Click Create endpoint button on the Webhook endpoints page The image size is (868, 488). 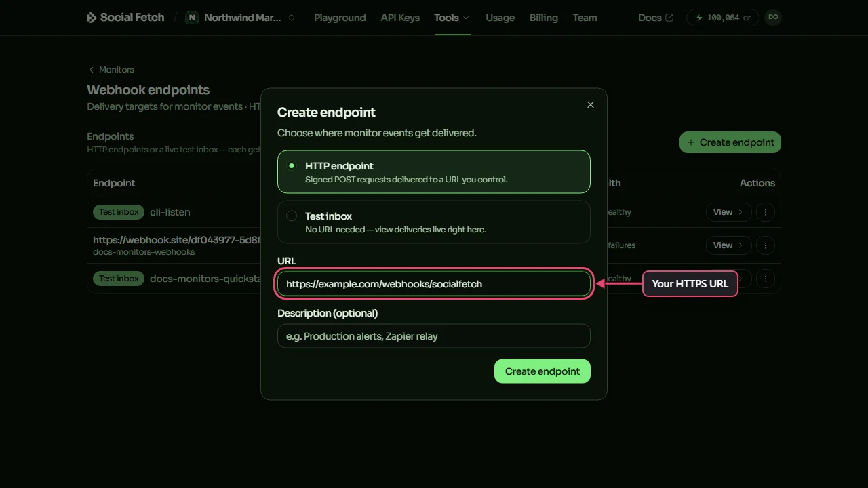point(730,142)
